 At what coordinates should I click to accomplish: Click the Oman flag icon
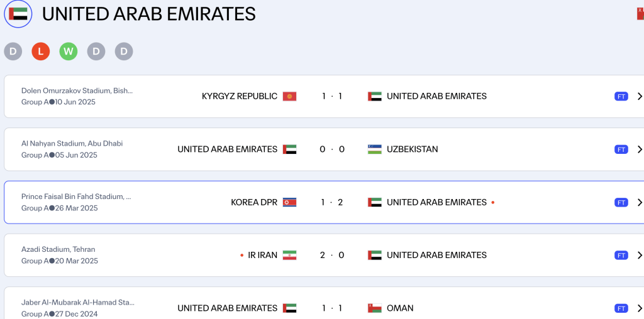(375, 308)
